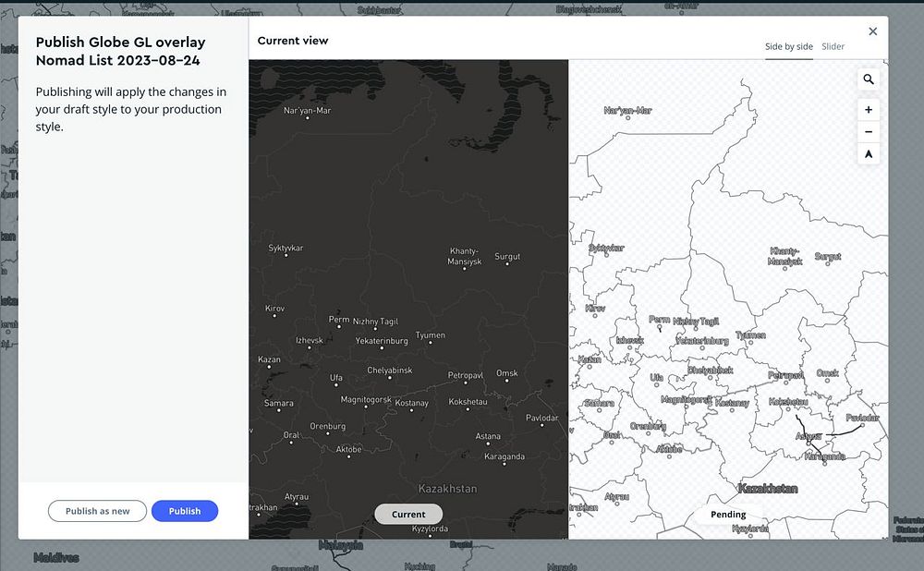Click the Pending map label pill
Image resolution: width=924 pixels, height=571 pixels.
[x=728, y=515]
